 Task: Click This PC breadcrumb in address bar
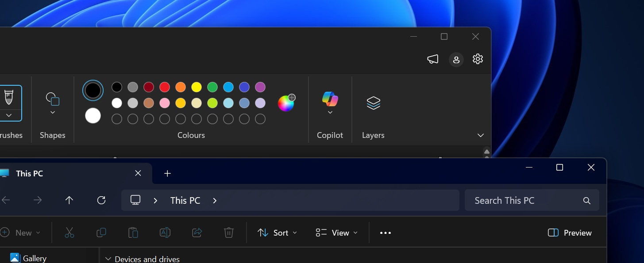tap(185, 201)
